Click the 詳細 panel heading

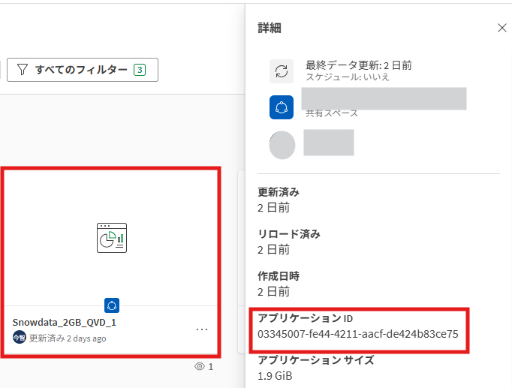(x=269, y=28)
